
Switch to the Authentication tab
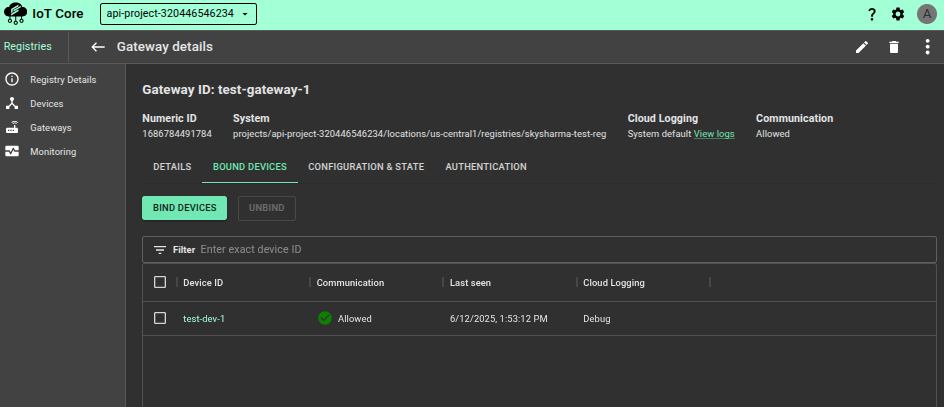coord(486,167)
